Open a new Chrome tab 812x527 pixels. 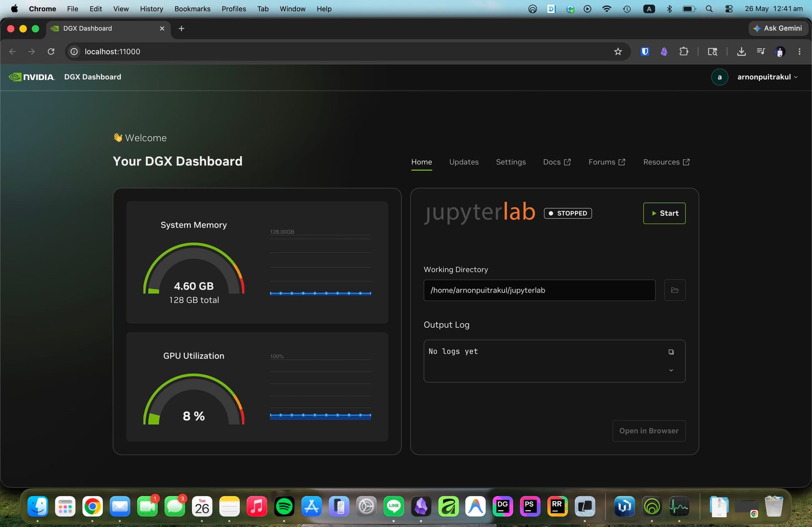coord(181,28)
